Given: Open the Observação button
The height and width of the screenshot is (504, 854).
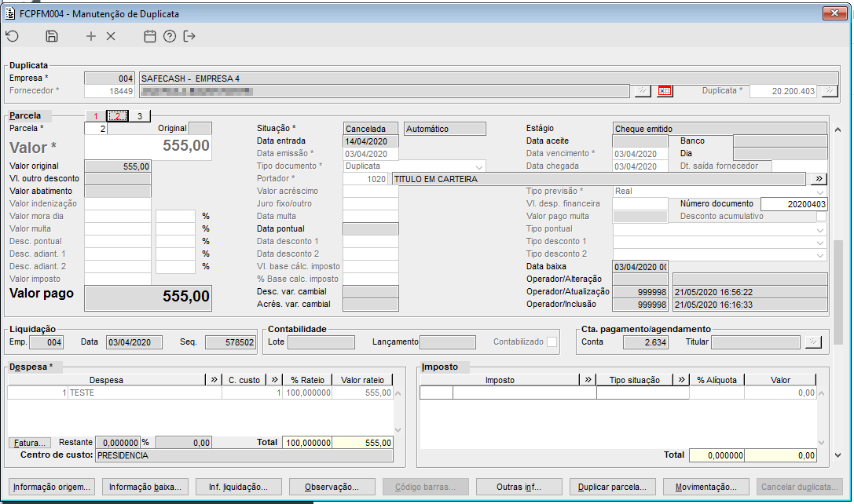Looking at the screenshot, I should pyautogui.click(x=332, y=487).
